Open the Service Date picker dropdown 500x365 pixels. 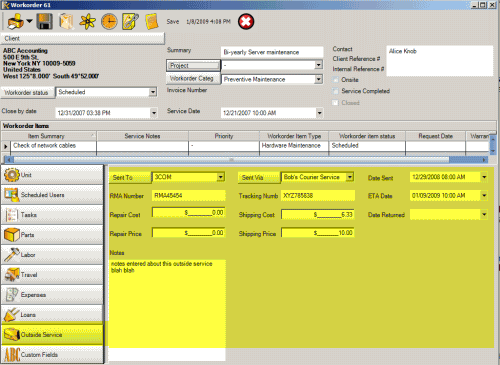pos(319,113)
